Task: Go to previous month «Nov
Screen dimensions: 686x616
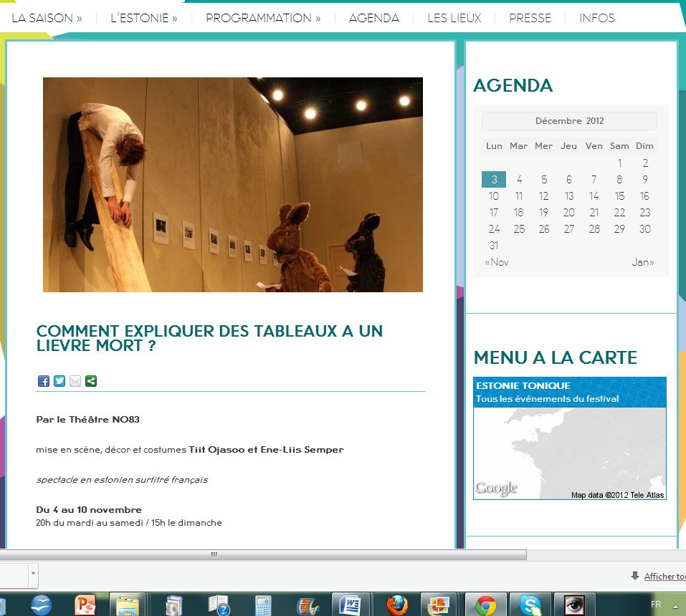Action: click(x=497, y=262)
